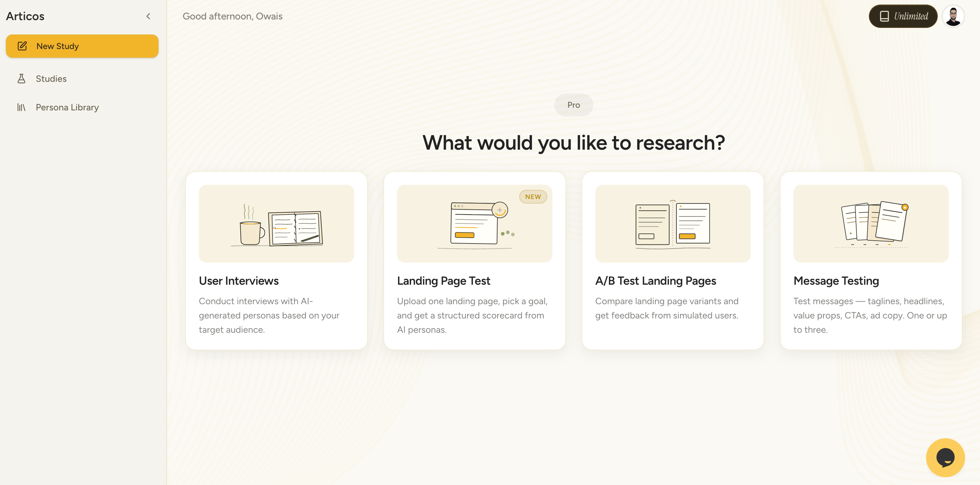This screenshot has height=485, width=980.
Task: Start a New Study
Action: (82, 46)
